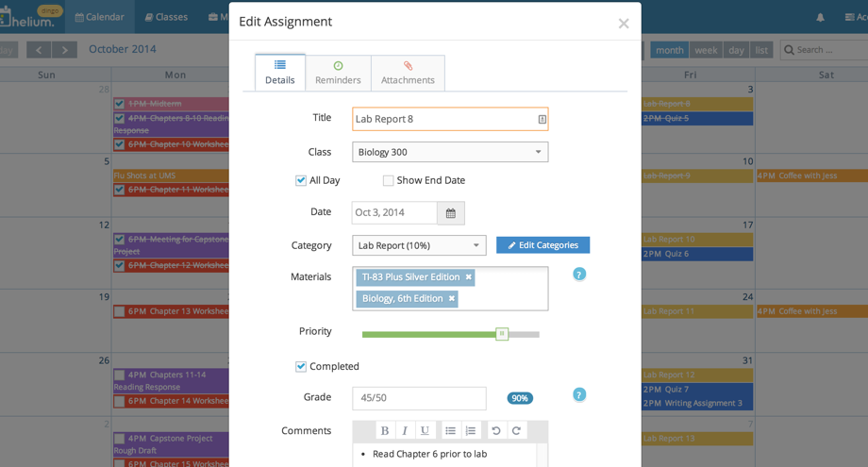
Task: Open the Category dropdown Lab Report
Action: [x=419, y=245]
